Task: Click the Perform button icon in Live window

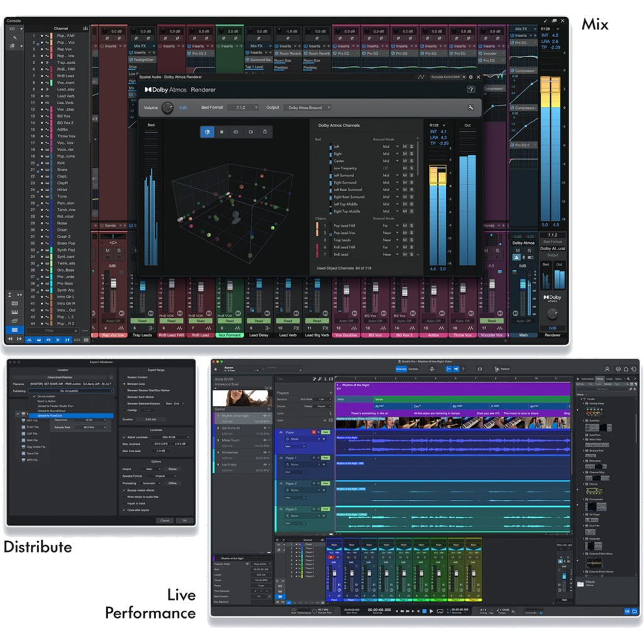Action: tap(502, 369)
